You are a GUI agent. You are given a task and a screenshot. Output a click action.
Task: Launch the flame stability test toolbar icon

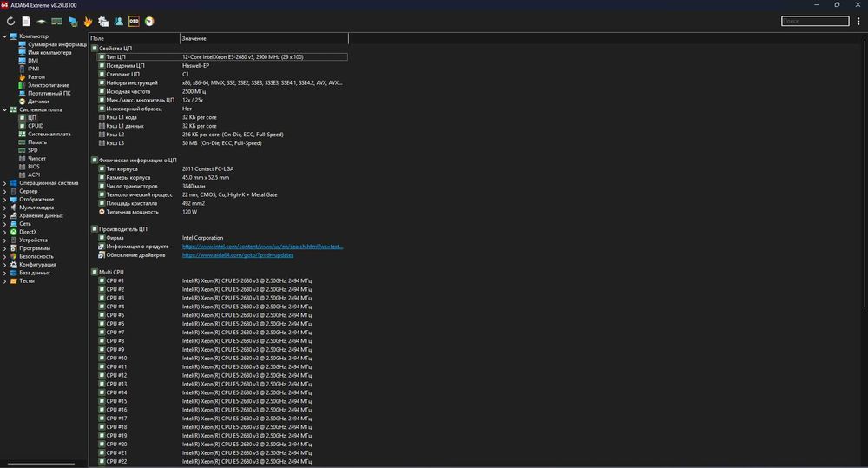(88, 22)
